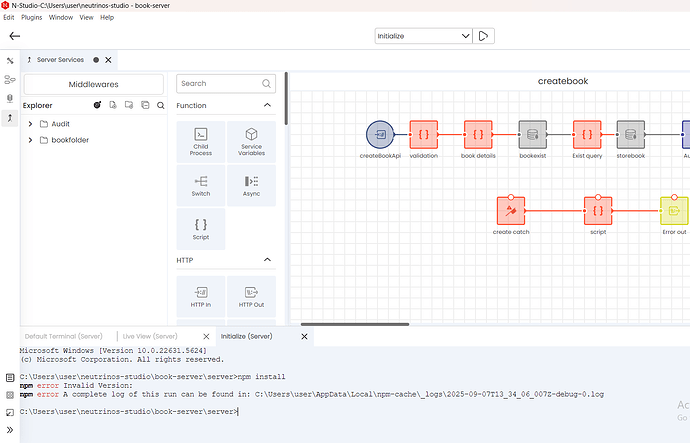This screenshot has height=443, width=690.
Task: Expand the sidebar with double chevron
Action: pyautogui.click(x=10, y=430)
